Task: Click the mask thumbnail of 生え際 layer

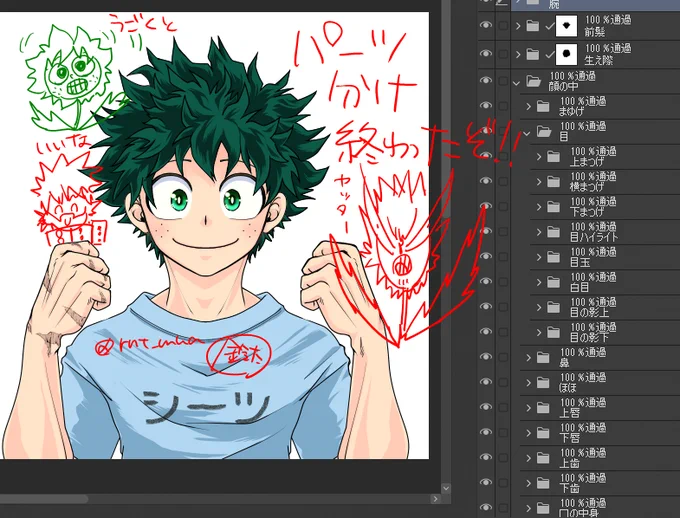Action: (566, 54)
